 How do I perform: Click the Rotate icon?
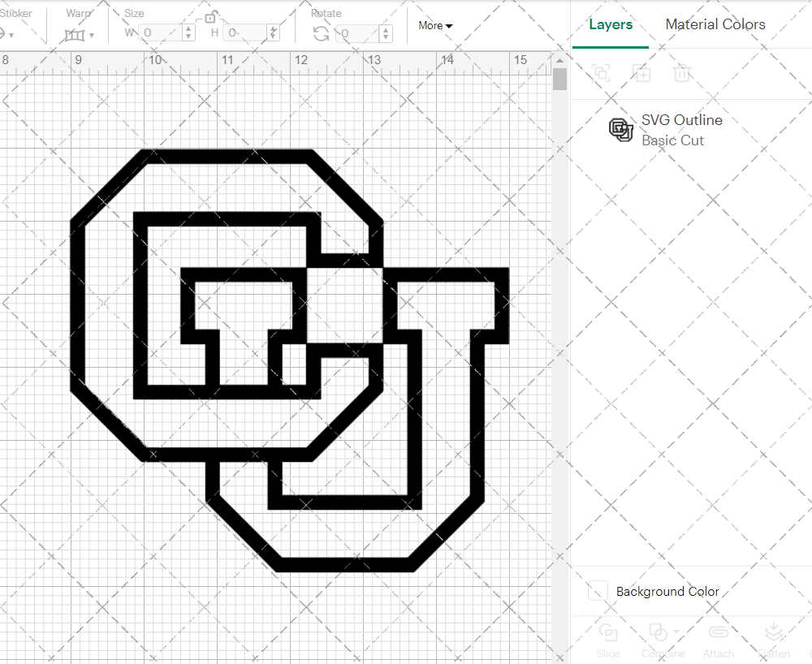click(x=321, y=33)
